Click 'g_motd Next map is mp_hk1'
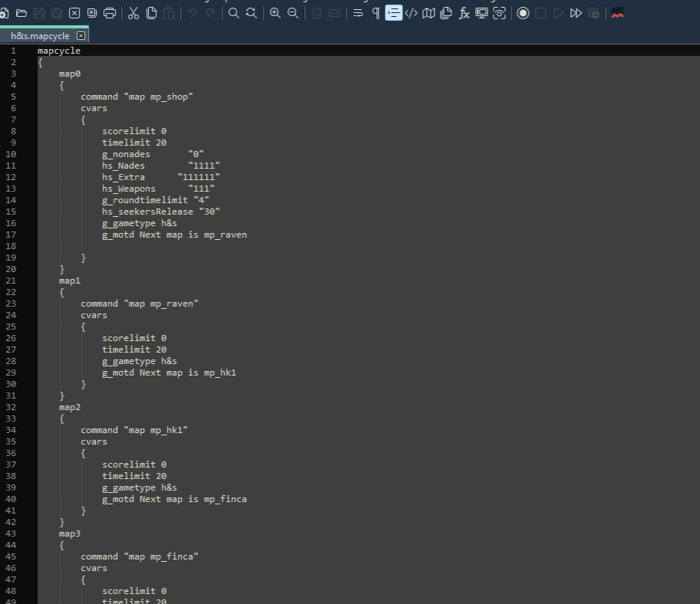Image resolution: width=700 pixels, height=604 pixels. pyautogui.click(x=169, y=373)
